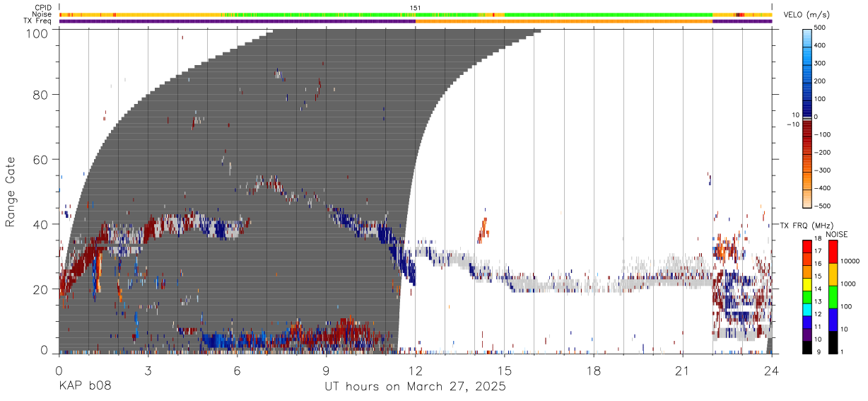Click the UT hours on March 27, 2025 title

click(415, 387)
